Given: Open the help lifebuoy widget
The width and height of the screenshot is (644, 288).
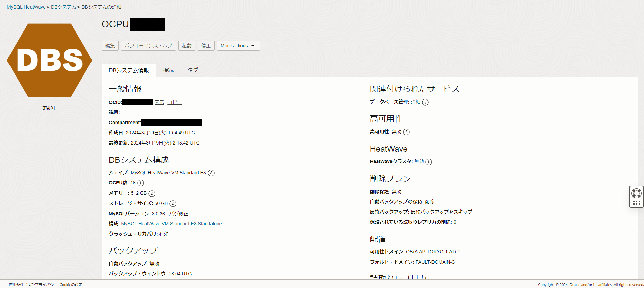Looking at the screenshot, I should click(636, 193).
